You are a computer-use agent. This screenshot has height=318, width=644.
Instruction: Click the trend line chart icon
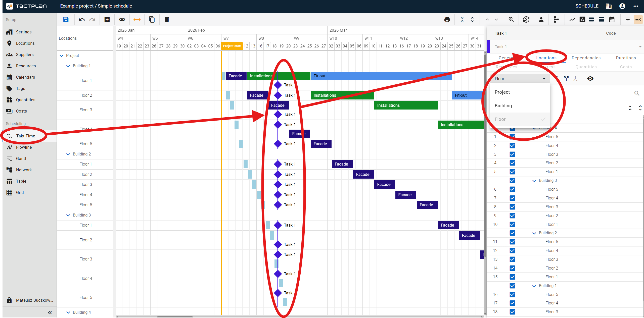click(x=572, y=20)
